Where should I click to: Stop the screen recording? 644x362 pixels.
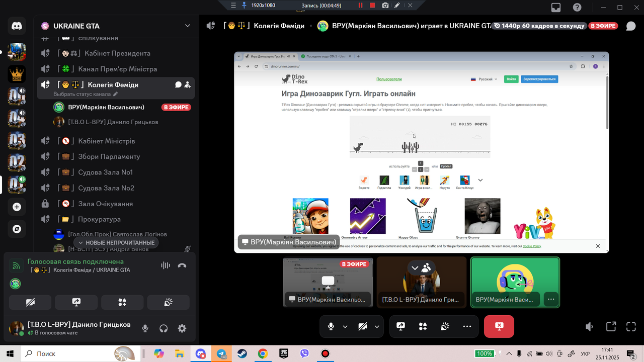point(372,6)
